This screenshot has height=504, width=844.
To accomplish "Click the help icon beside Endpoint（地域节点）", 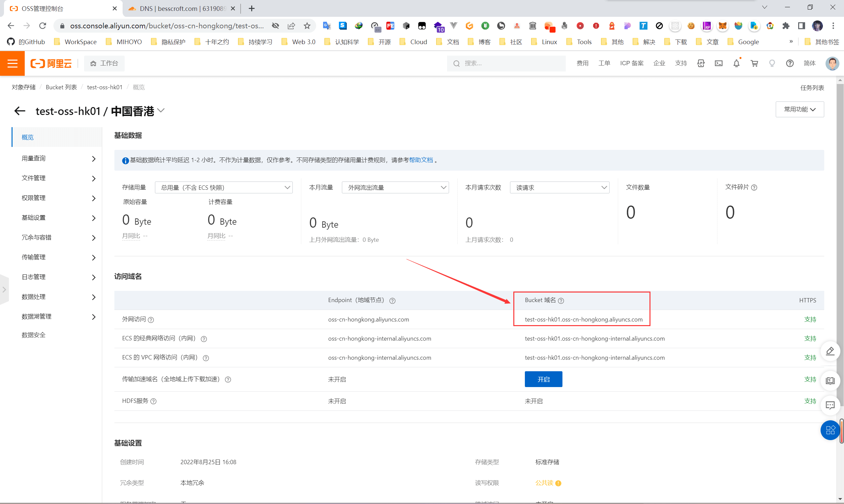I will tap(392, 300).
